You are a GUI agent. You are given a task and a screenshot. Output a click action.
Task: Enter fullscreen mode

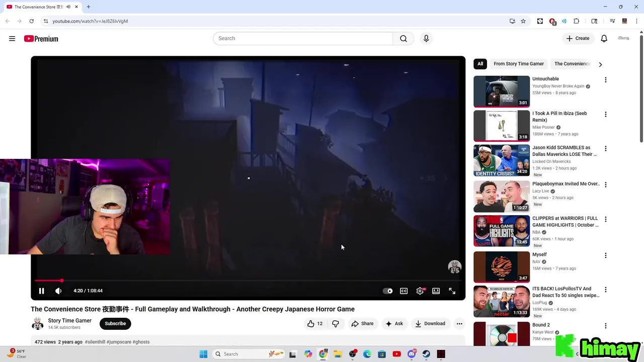point(452,291)
